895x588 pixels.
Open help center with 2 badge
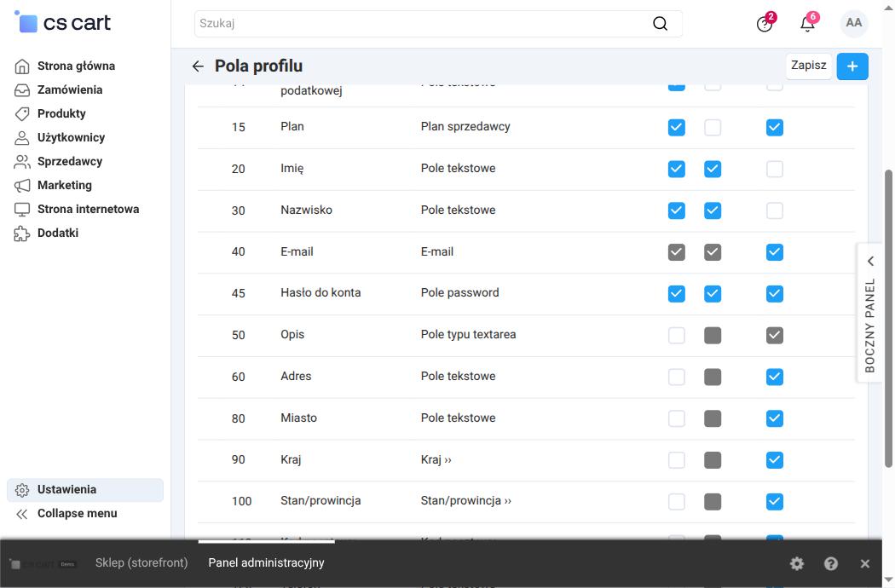(x=765, y=23)
